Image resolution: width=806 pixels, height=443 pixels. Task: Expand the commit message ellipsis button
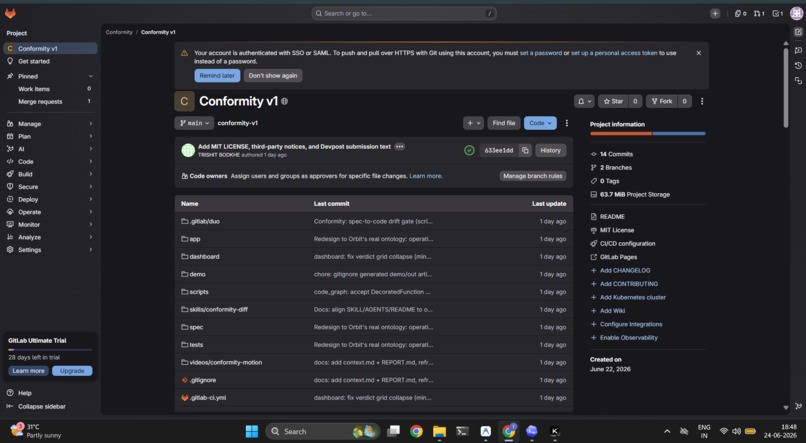[x=399, y=146]
